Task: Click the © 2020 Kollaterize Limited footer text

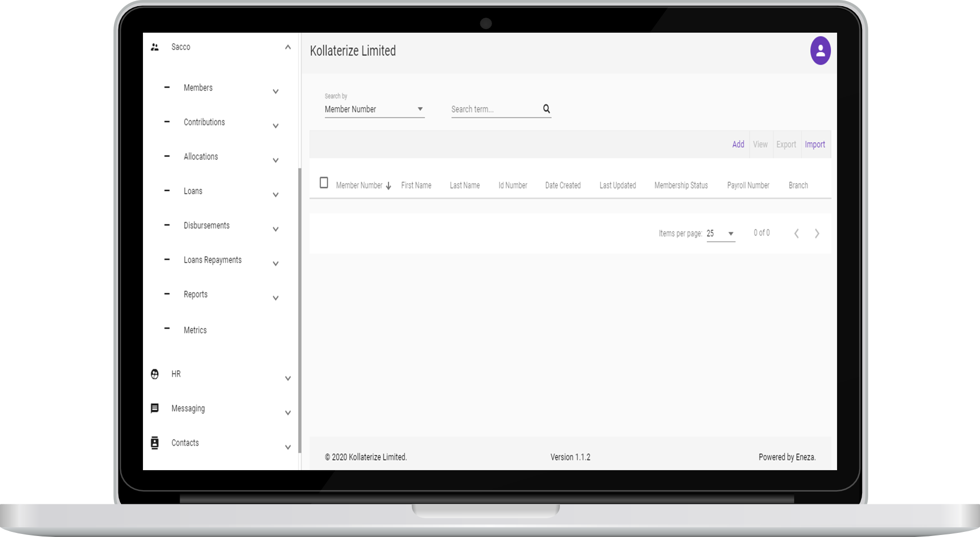Action: pyautogui.click(x=365, y=457)
